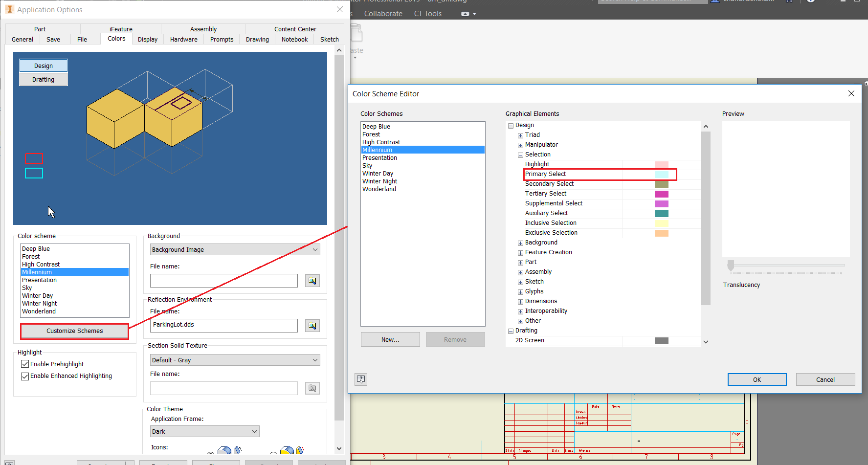Expand the Assembly tree node
This screenshot has width=868, height=465.
tap(520, 272)
